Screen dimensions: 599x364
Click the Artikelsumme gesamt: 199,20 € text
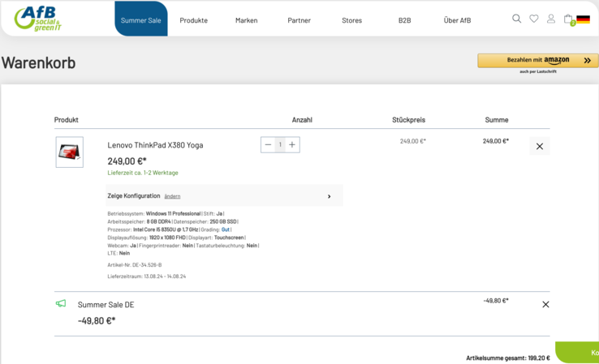(508, 358)
